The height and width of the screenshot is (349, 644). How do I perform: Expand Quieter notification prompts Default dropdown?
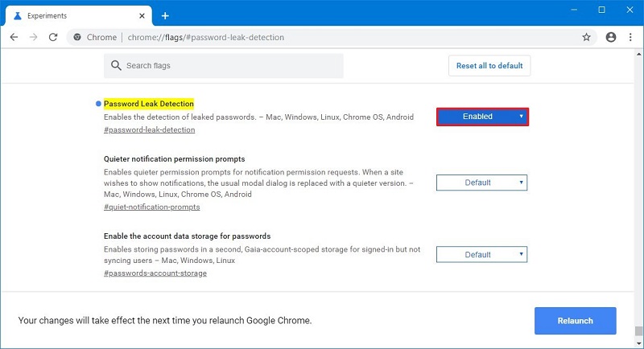click(x=481, y=183)
